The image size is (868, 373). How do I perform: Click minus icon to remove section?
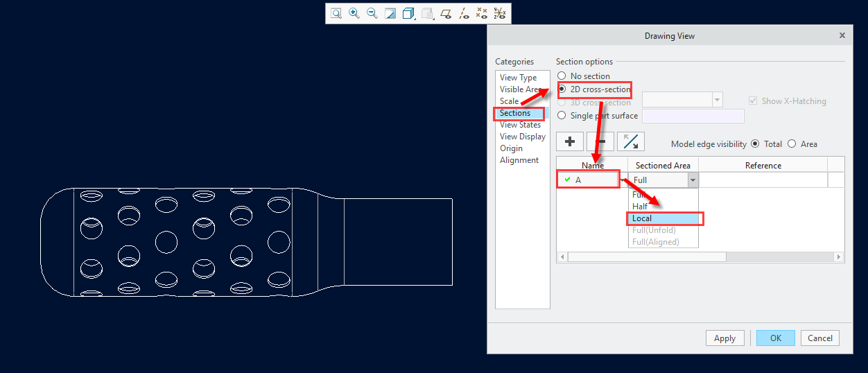point(600,141)
